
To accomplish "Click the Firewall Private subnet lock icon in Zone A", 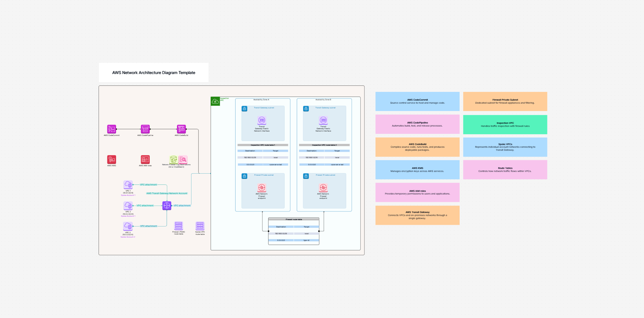I will (x=245, y=176).
